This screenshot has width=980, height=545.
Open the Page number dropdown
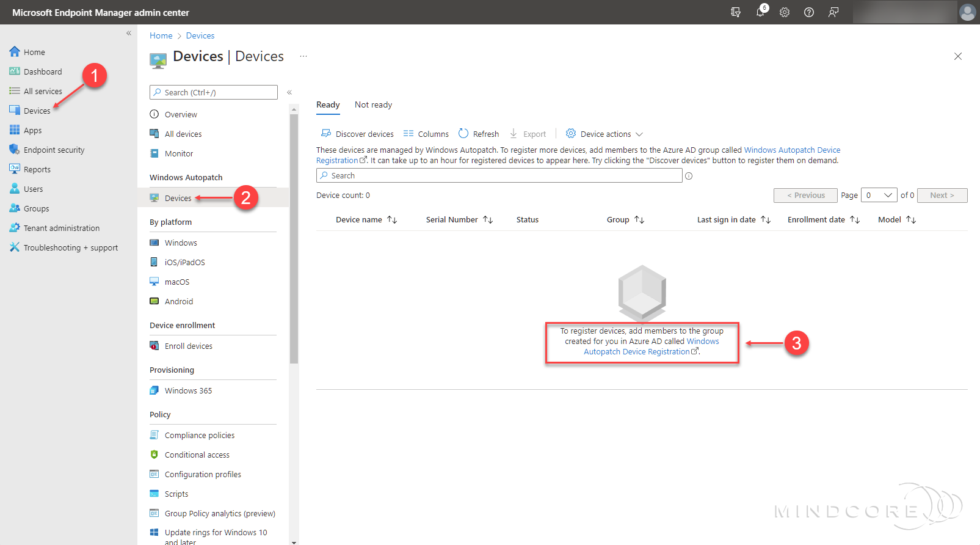click(879, 196)
